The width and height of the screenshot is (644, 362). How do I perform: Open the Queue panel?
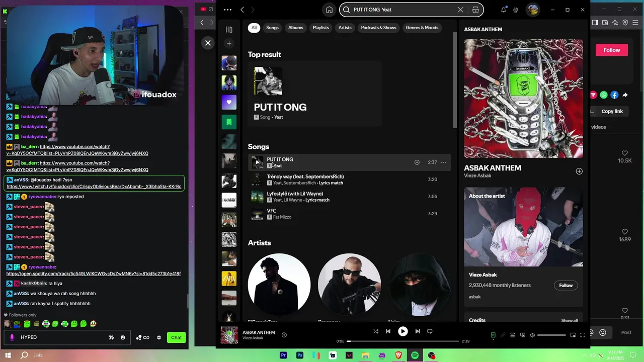(x=513, y=335)
